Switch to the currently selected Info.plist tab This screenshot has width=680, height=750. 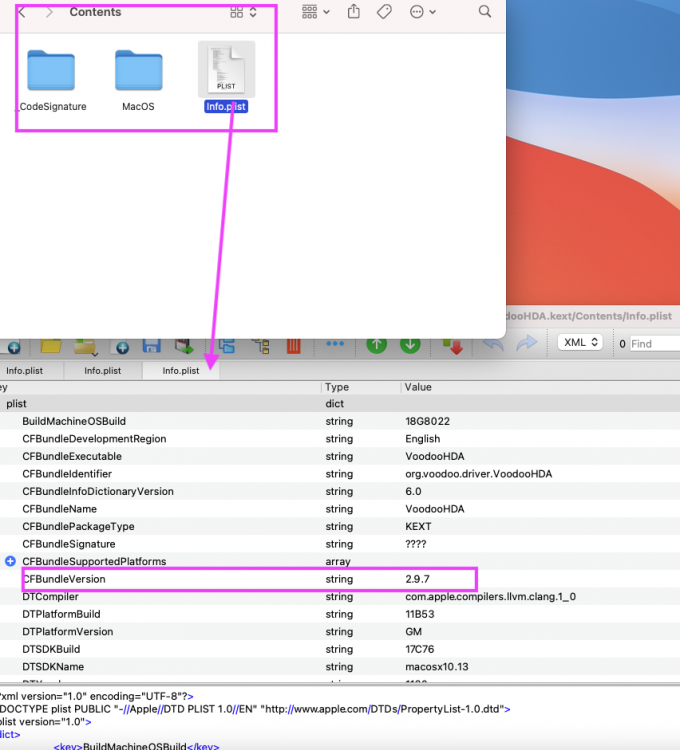[x=181, y=371]
